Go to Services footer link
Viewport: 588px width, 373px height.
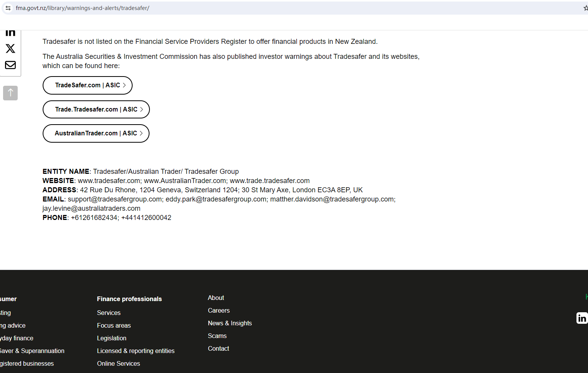(109, 313)
